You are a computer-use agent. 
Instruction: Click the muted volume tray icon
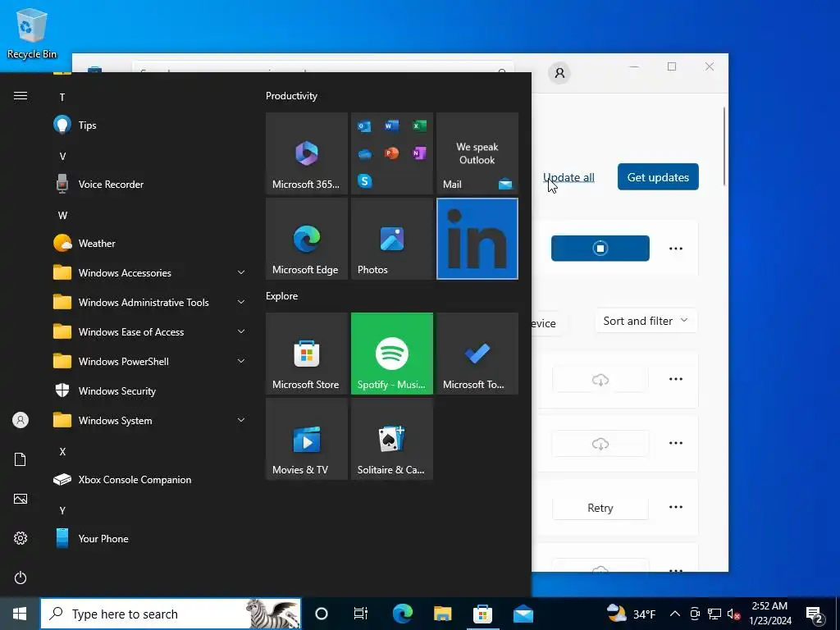[x=734, y=614]
